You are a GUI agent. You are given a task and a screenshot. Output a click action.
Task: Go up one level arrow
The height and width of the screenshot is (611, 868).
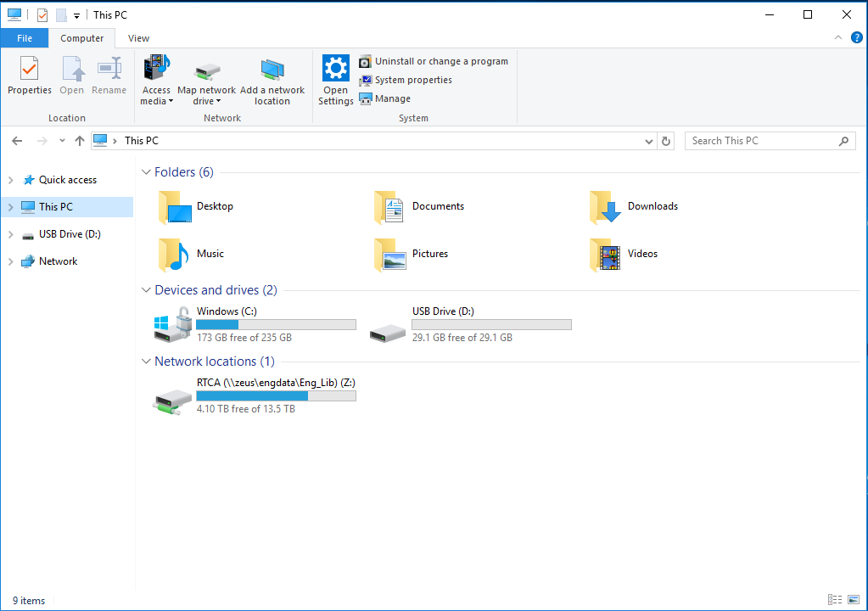point(80,141)
